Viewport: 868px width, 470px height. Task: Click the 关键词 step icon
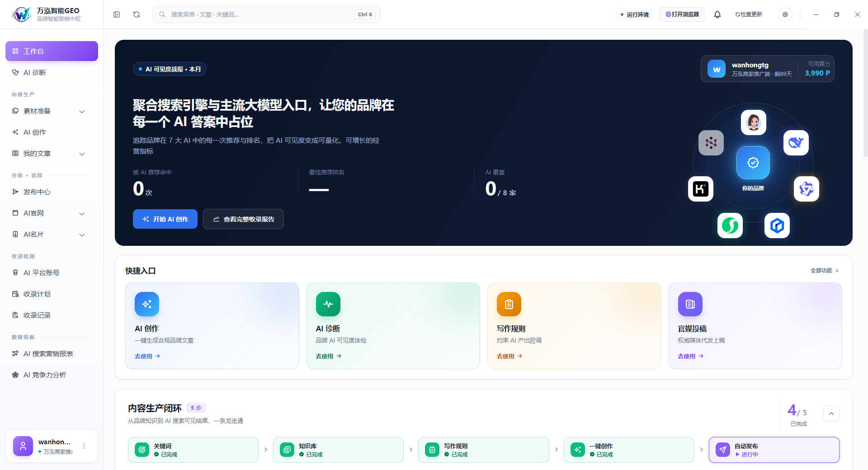(142, 450)
